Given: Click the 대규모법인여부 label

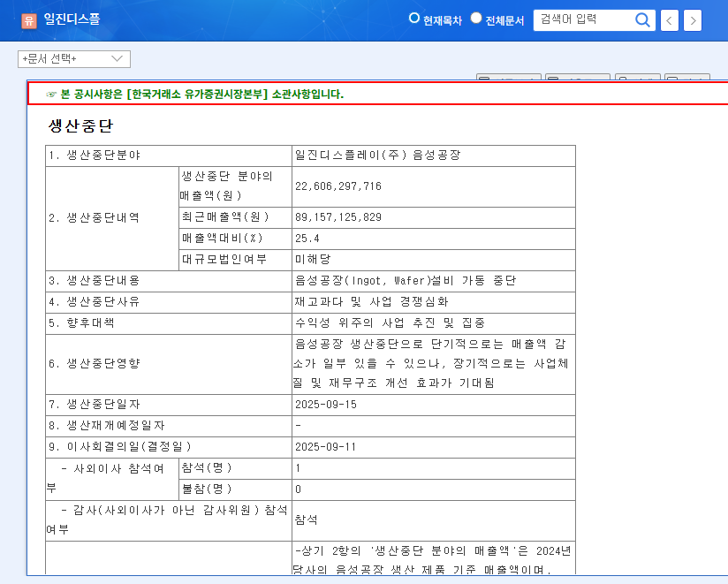Looking at the screenshot, I should 224,259.
